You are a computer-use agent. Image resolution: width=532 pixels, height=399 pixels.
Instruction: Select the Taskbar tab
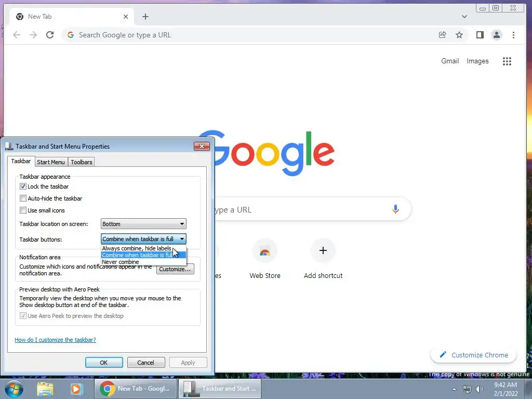tap(21, 161)
